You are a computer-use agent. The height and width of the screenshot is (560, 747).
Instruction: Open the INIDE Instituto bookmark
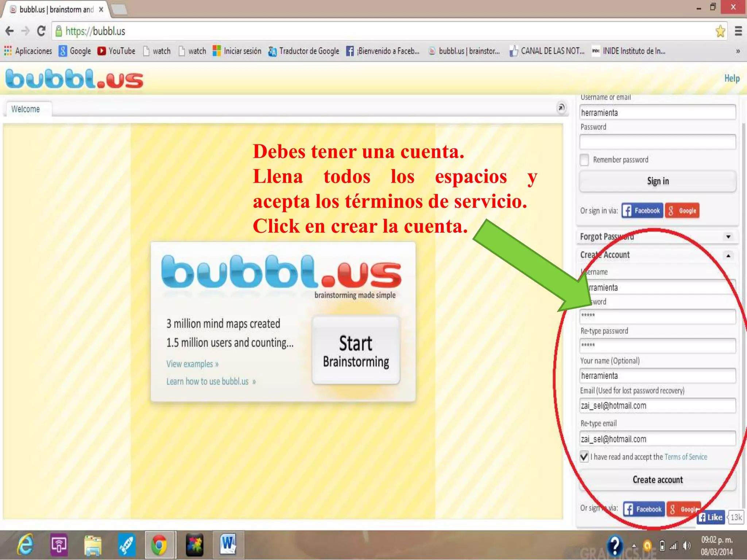pos(628,51)
